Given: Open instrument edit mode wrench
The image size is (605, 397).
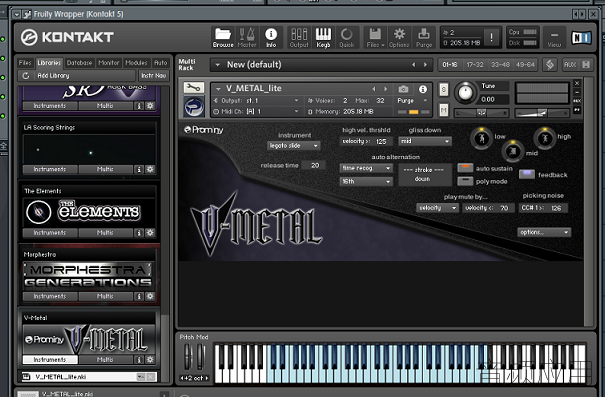Looking at the screenshot, I should point(194,88).
